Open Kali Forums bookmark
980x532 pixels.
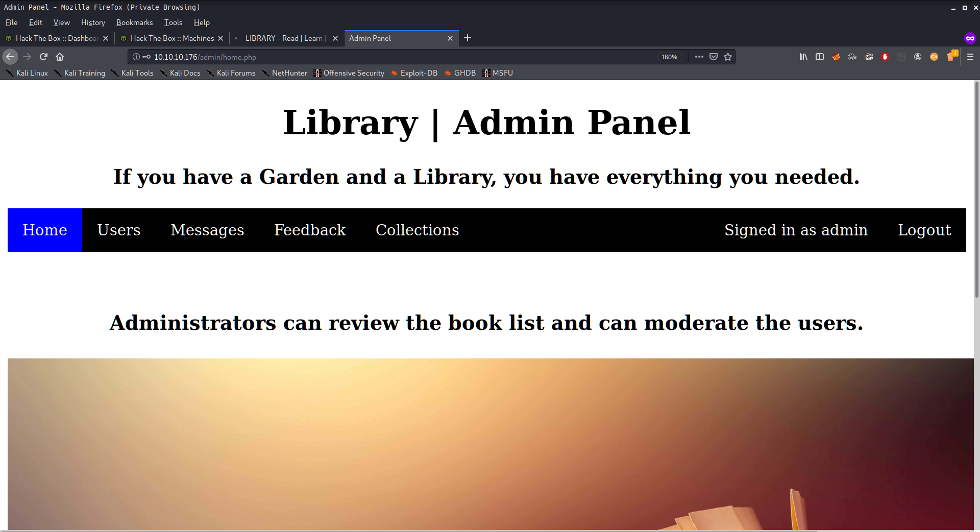click(231, 73)
